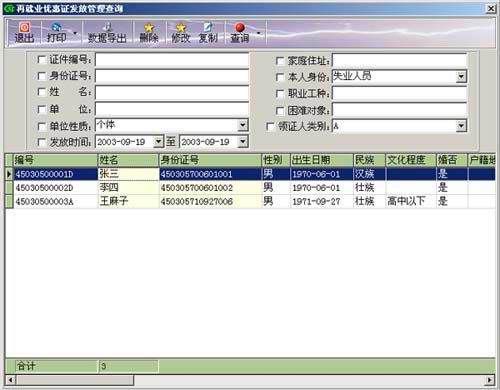
Task: Click the 打印 print toolbar icon
Action: 56,33
